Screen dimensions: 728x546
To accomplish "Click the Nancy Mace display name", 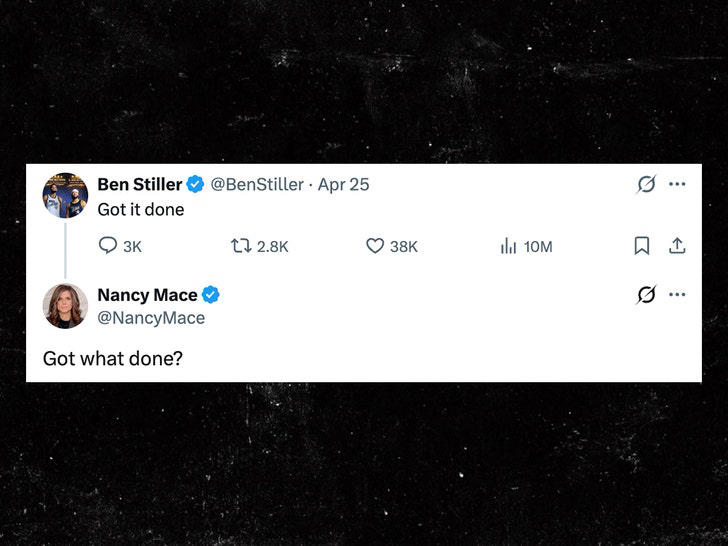I will [147, 295].
